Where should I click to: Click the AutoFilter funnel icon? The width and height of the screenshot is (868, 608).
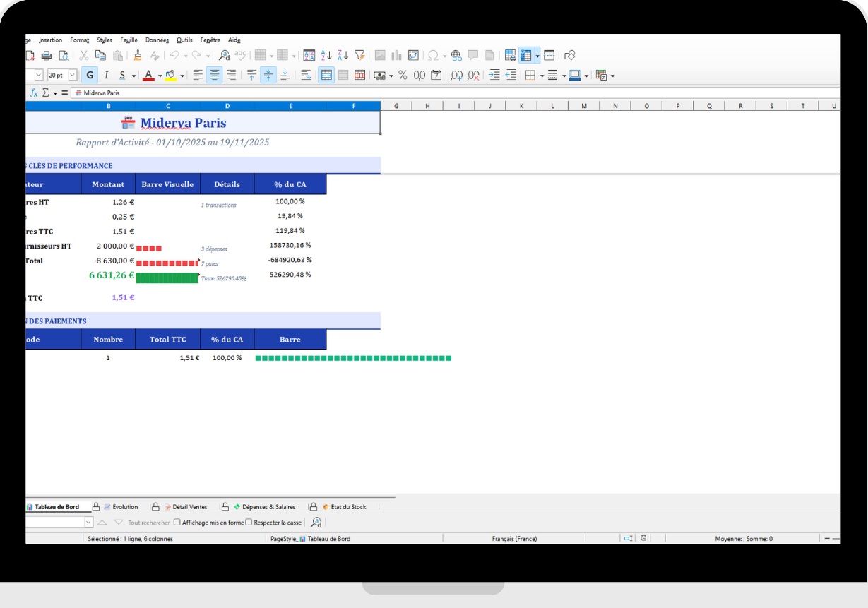[x=359, y=55]
